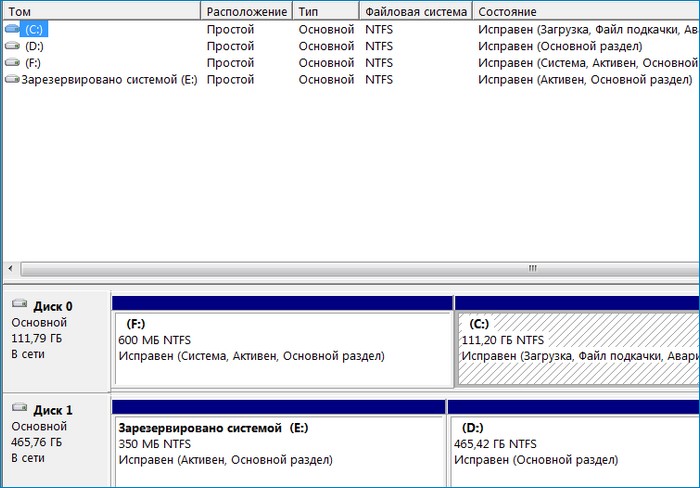Image resolution: width=700 pixels, height=488 pixels.
Task: Sort by the Расположение column header
Action: [246, 12]
